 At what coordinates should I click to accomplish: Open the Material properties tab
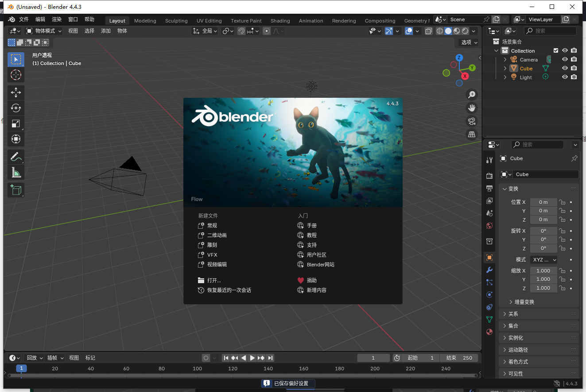coord(489,332)
